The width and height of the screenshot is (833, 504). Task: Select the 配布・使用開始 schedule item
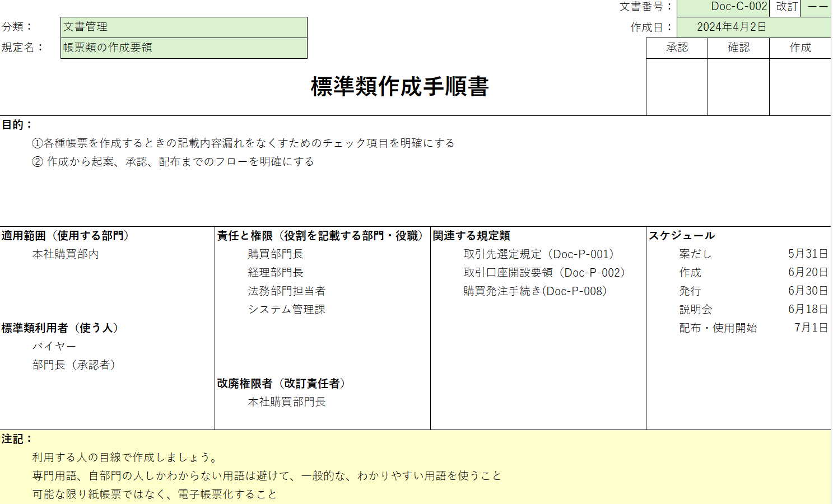tap(718, 328)
